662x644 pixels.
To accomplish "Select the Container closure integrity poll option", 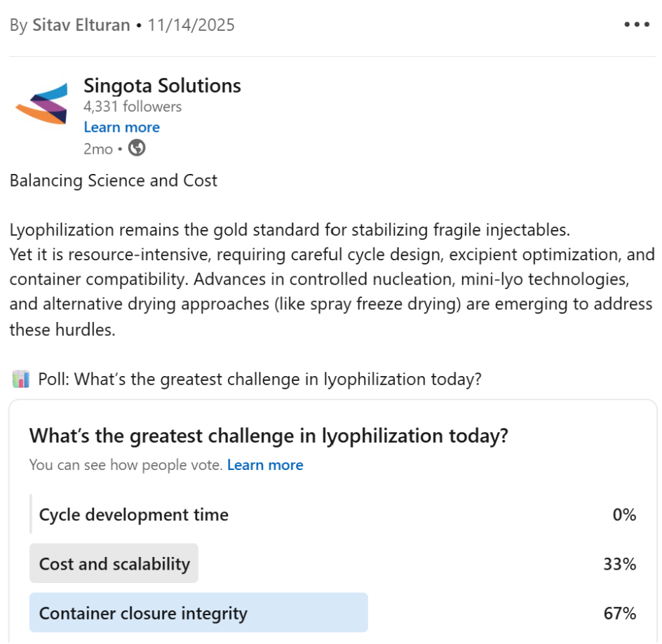I will click(143, 613).
